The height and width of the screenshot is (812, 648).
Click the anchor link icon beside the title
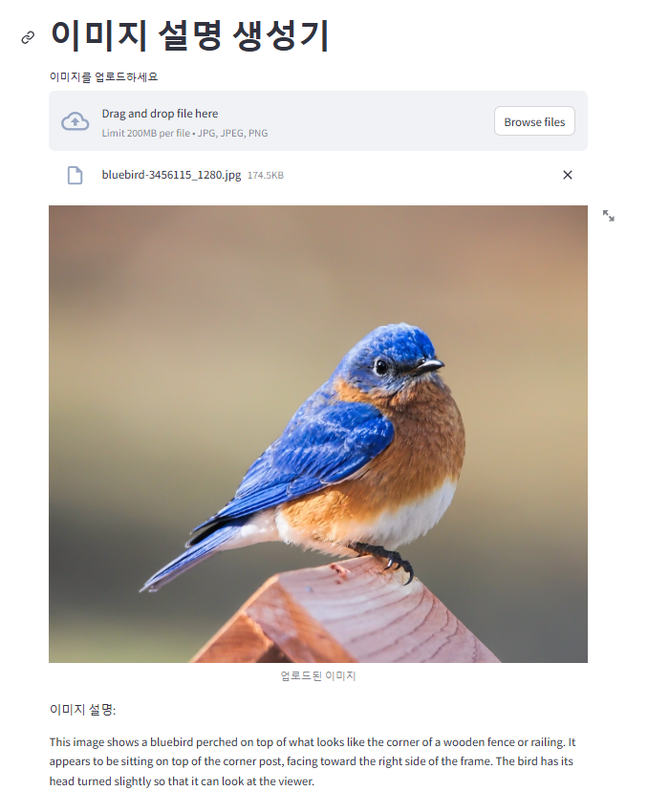pos(28,37)
